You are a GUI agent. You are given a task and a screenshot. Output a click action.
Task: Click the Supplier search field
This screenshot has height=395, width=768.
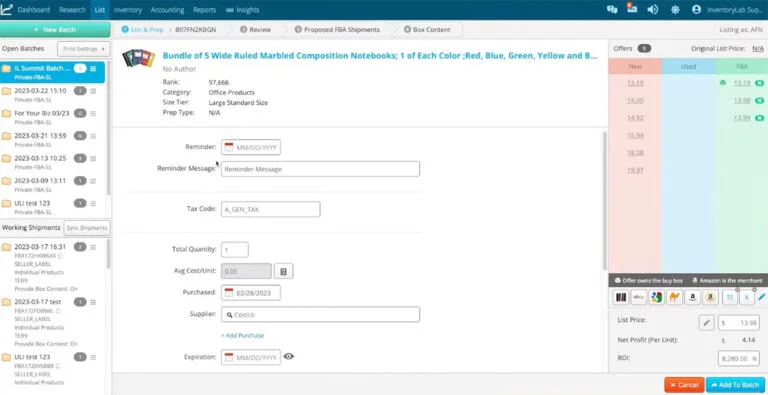tap(320, 315)
